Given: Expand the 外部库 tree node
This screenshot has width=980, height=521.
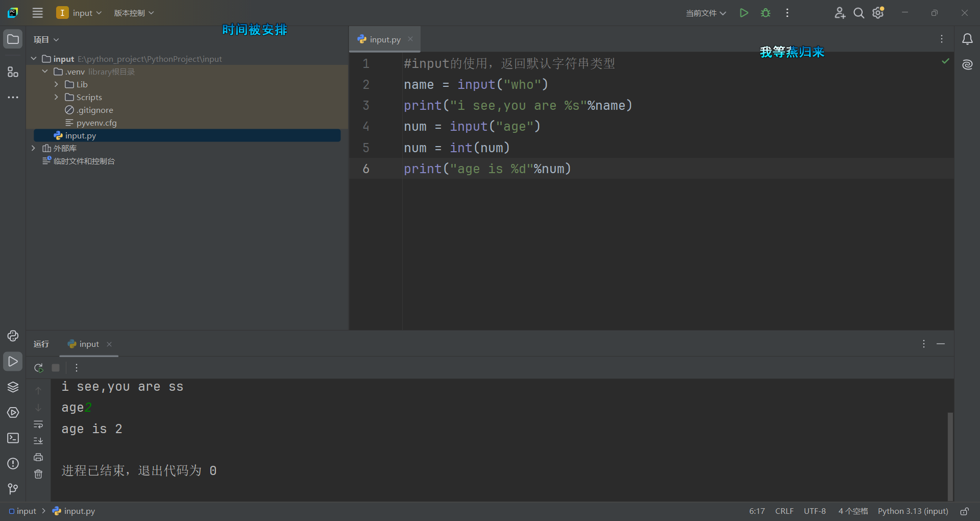Looking at the screenshot, I should 33,148.
